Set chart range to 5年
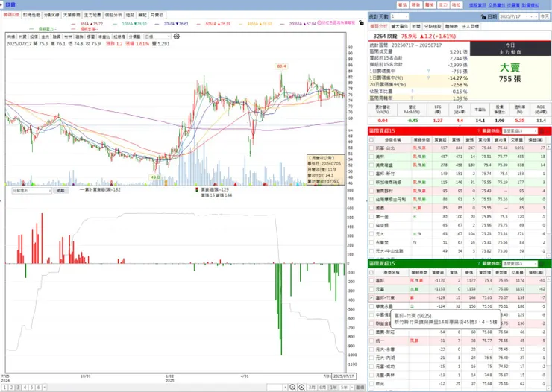The image size is (552, 392). pos(345,387)
